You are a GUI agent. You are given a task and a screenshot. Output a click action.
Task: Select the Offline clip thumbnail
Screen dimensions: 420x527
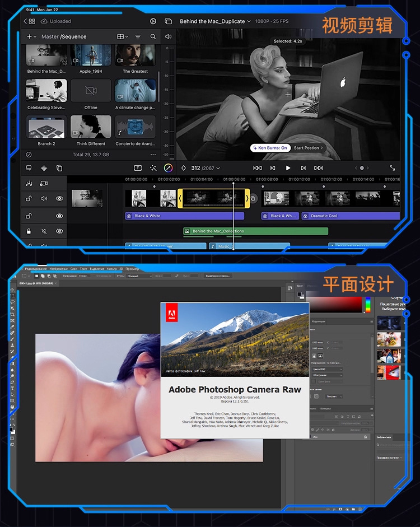91,91
